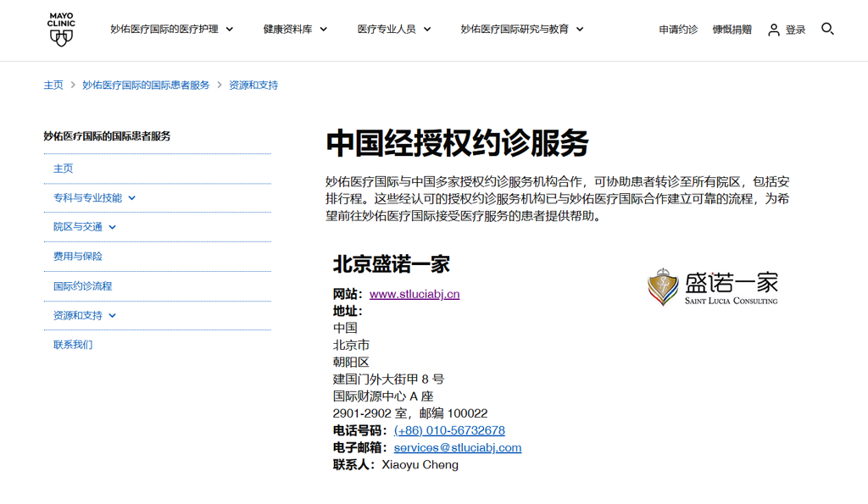This screenshot has height=504, width=868.
Task: Click the Mayo Clinic logo
Action: click(61, 30)
